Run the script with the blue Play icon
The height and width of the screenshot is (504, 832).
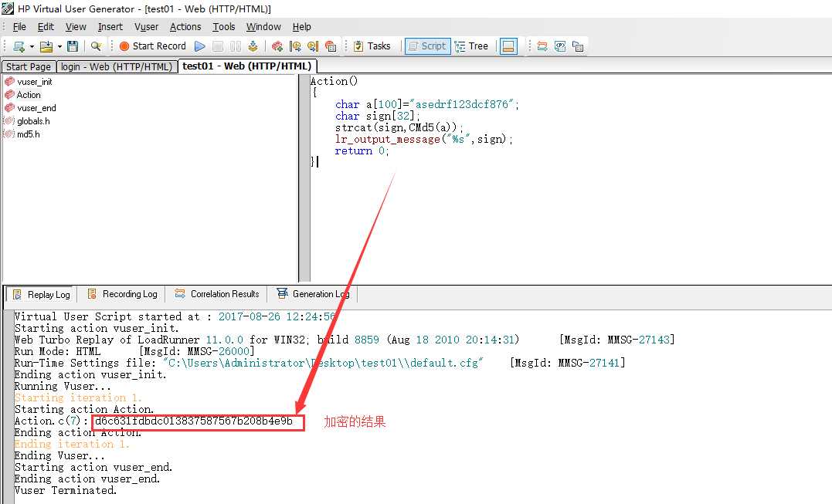pyautogui.click(x=199, y=46)
